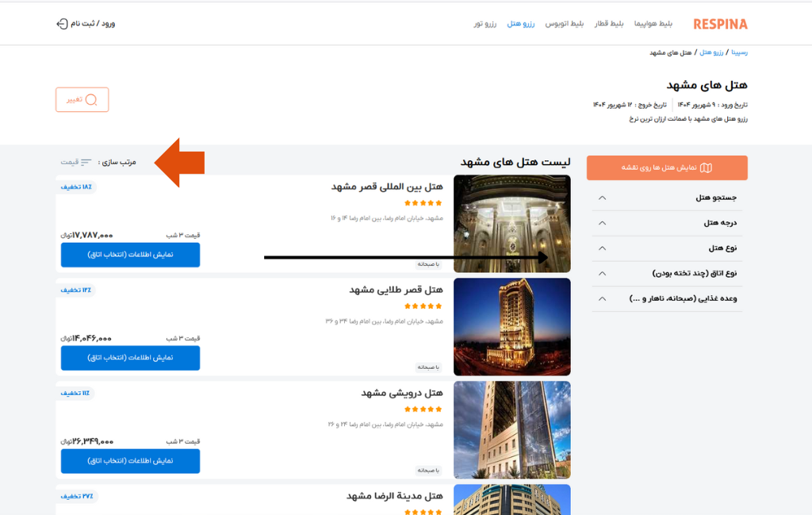Expand the نوع اتاق filter section
This screenshot has width=812, height=515.
click(x=602, y=274)
